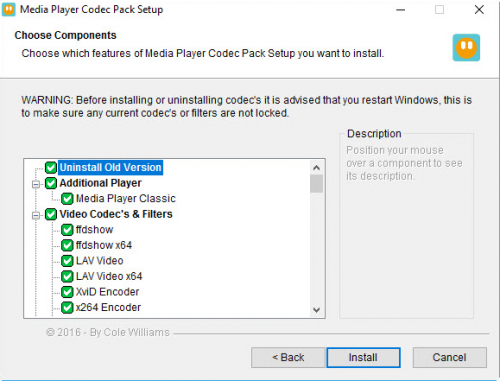Toggle the Video Codec's & Filters checkbox
The height and width of the screenshot is (381, 500).
click(x=51, y=214)
